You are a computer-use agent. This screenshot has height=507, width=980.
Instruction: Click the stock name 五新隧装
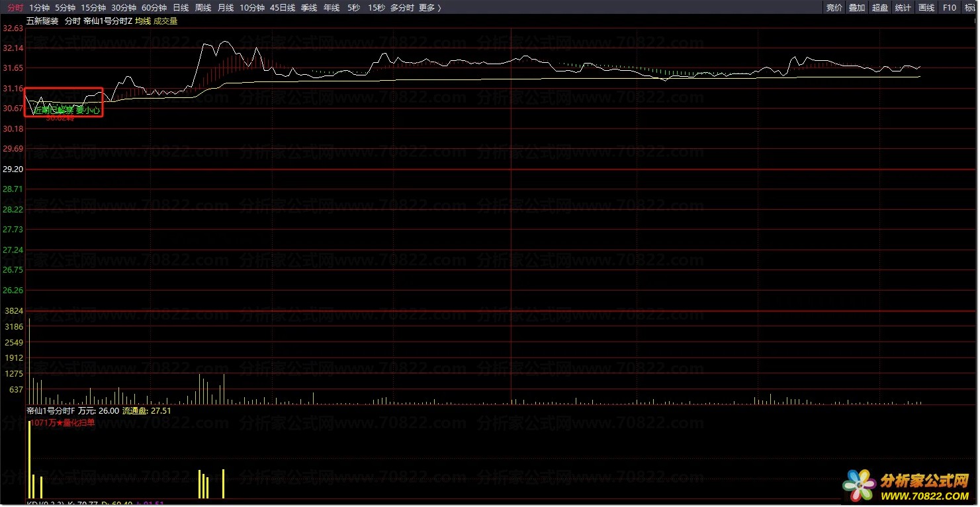42,21
